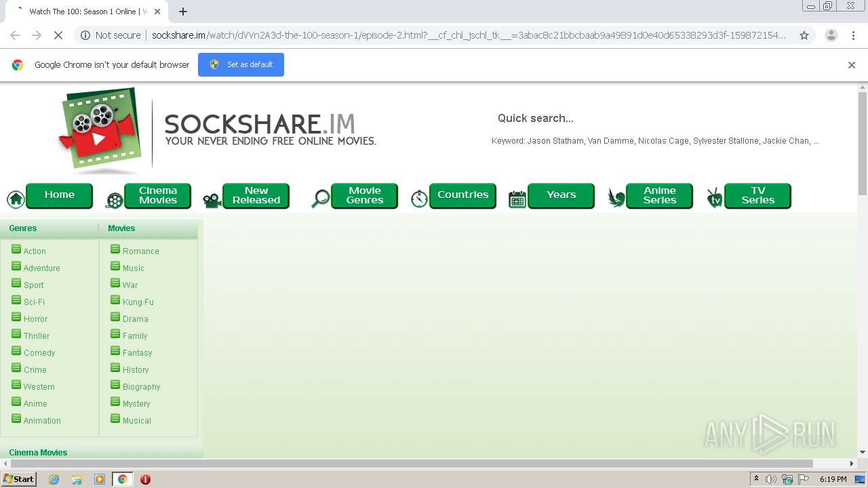This screenshot has width=868, height=488.
Task: Open the Movie Genres menu
Action: click(365, 196)
